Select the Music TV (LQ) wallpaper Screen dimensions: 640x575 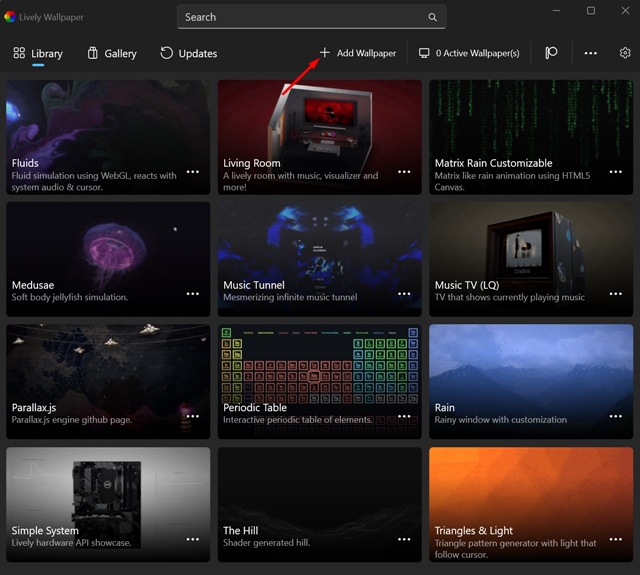531,259
